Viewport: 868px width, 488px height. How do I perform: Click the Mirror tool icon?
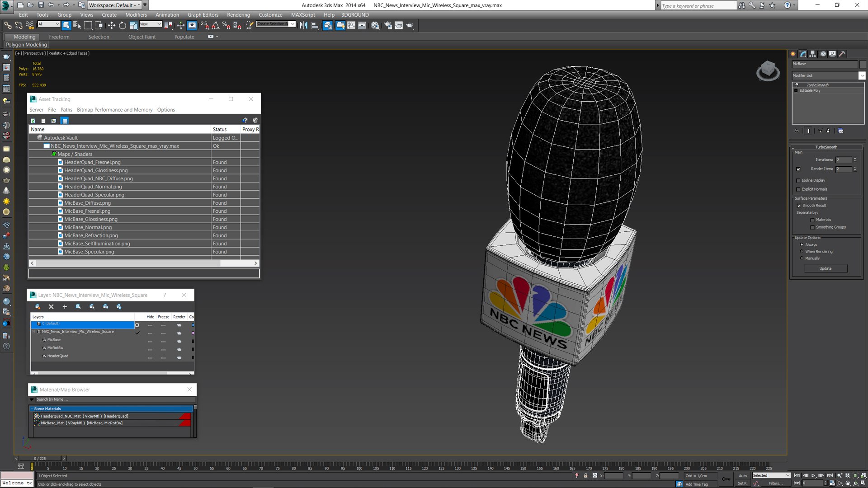pos(303,25)
